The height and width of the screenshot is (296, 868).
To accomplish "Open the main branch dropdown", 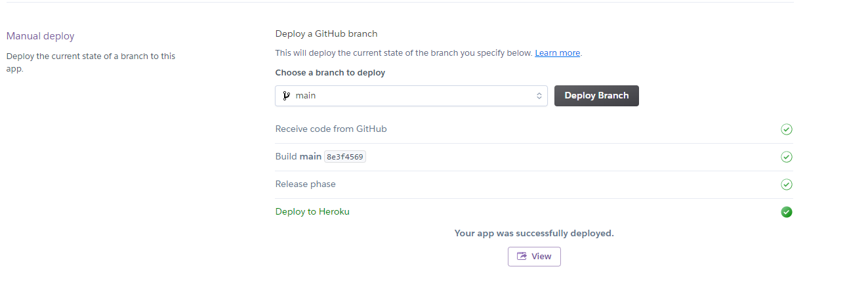I will click(x=411, y=96).
